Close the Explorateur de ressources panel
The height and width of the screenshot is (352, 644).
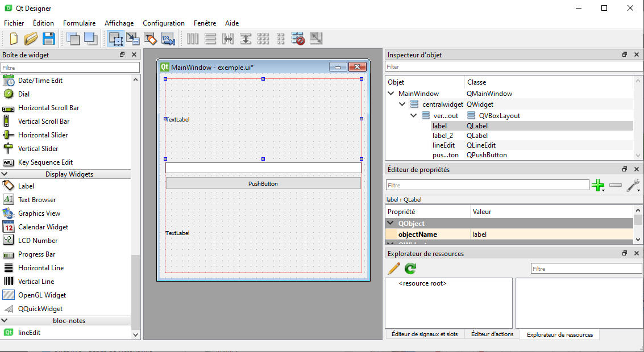pyautogui.click(x=636, y=253)
